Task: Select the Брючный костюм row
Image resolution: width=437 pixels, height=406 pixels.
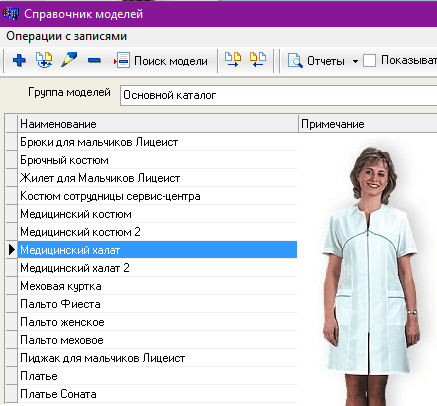Action: coord(157,160)
